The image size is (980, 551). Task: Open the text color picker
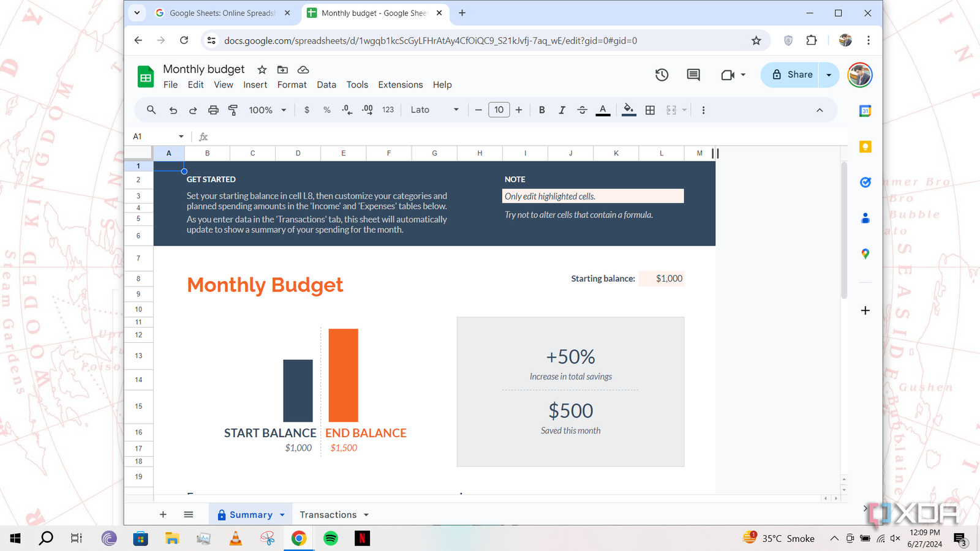coord(603,110)
